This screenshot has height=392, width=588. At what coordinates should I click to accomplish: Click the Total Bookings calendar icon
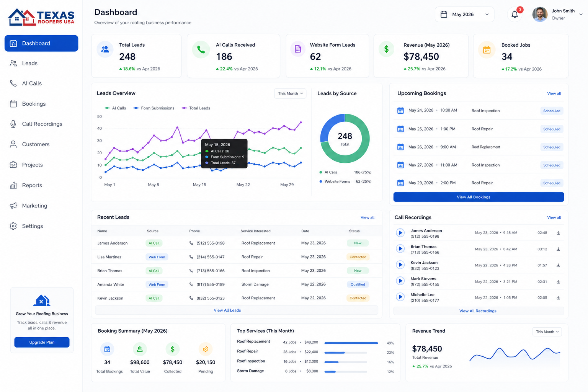click(107, 349)
